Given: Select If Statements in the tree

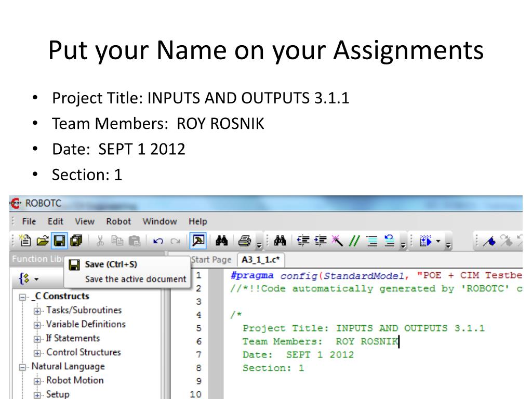Looking at the screenshot, I should click(x=73, y=338).
